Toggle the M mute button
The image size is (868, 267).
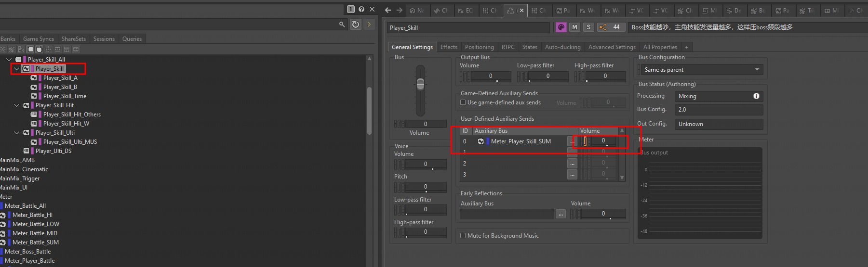pos(574,27)
